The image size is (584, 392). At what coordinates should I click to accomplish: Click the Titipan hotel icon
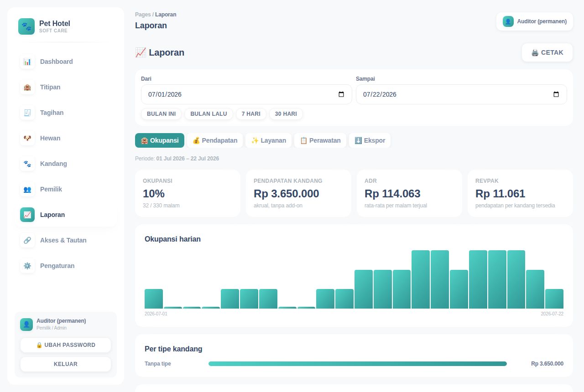pos(27,87)
